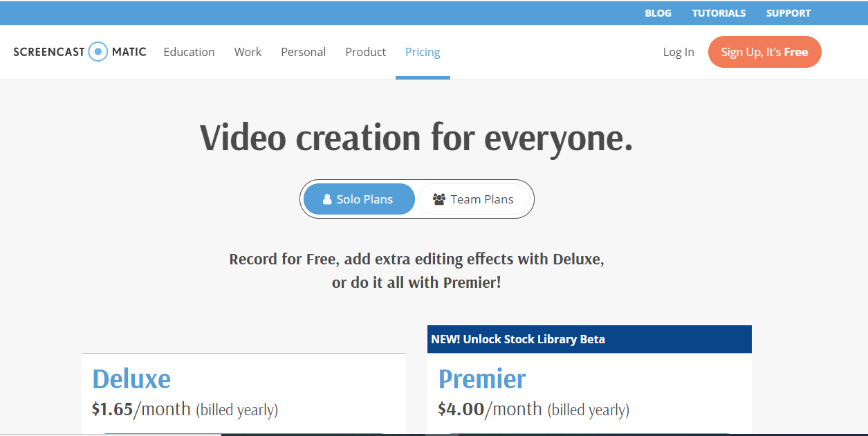Go to Tutorials page
The image size is (868, 436).
[719, 13]
